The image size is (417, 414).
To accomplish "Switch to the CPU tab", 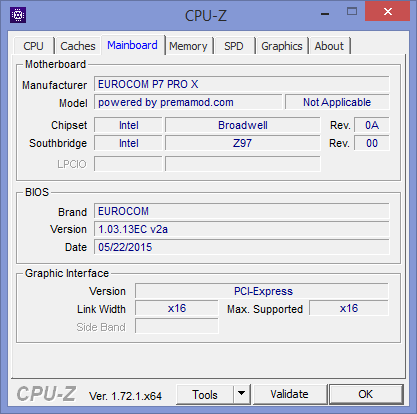I will coord(33,46).
